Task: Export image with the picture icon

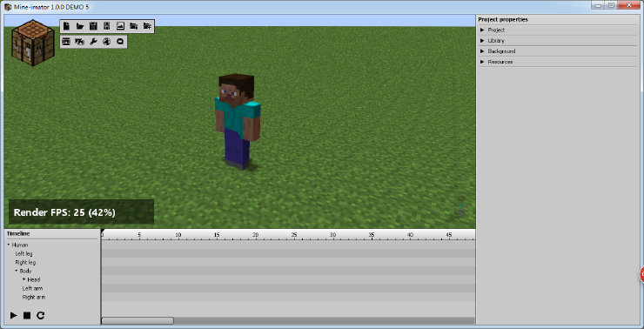Action: 120,26
